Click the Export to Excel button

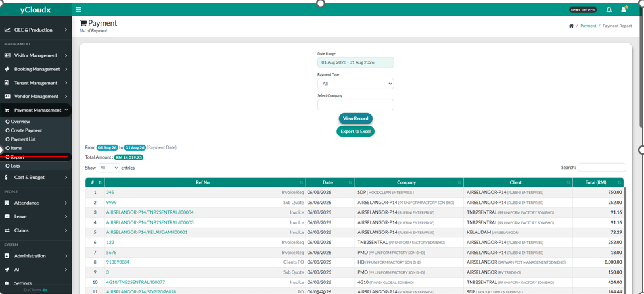356,132
